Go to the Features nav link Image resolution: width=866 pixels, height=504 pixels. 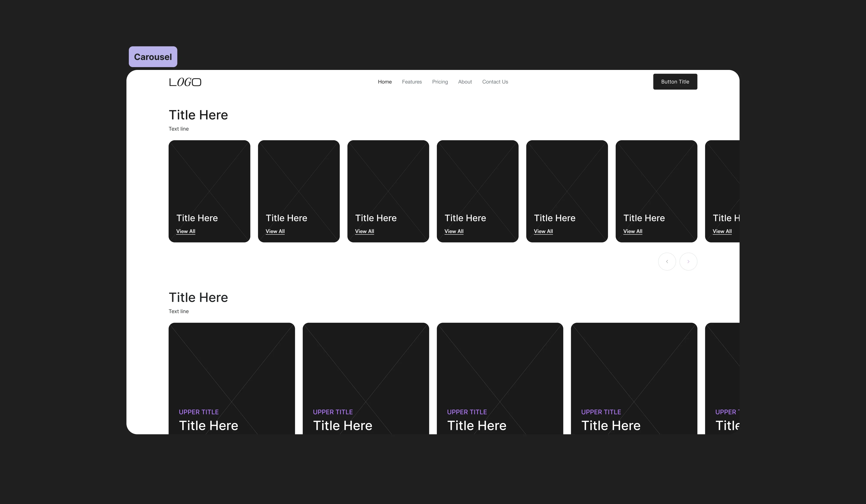(412, 82)
